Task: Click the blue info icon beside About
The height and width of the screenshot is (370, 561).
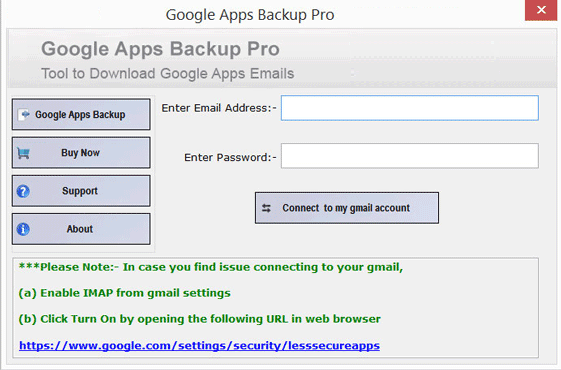Action: [23, 229]
